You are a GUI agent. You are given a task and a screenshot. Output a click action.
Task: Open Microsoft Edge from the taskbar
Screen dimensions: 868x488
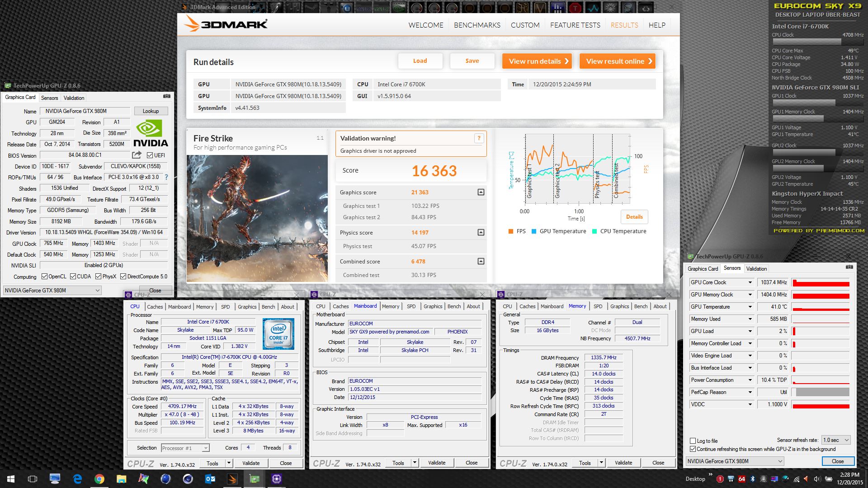point(77,479)
